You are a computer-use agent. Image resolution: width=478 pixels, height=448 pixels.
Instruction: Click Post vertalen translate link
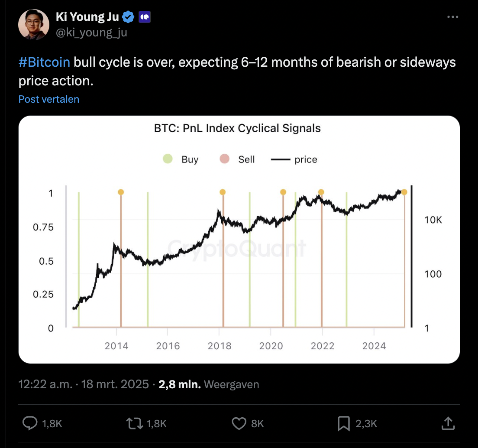pyautogui.click(x=49, y=99)
